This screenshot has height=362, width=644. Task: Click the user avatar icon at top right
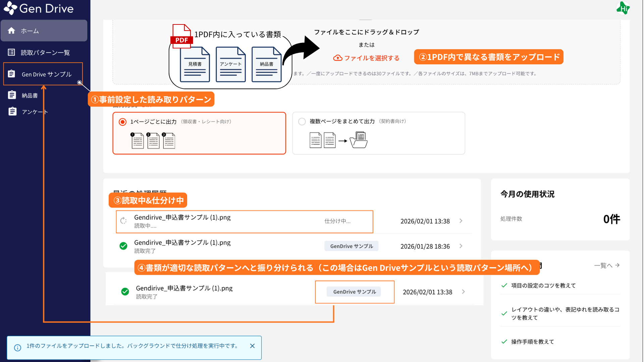pos(623,8)
